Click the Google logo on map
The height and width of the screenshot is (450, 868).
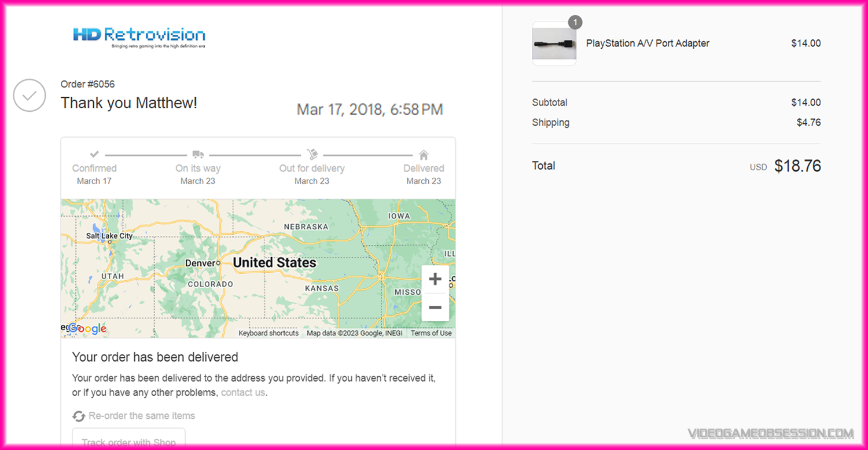(x=87, y=329)
